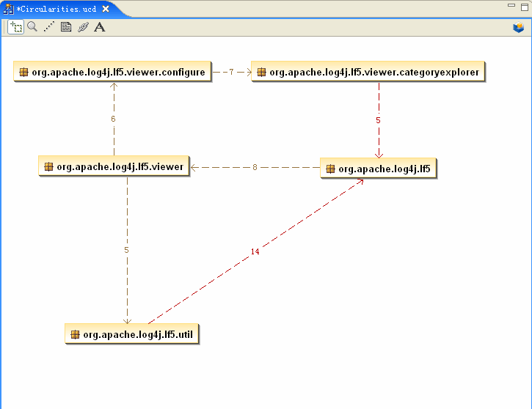Screen dimensions: 532x409
Task: Select the org.apache.log4j.lf5.viewer.configure package node
Action: click(112, 72)
